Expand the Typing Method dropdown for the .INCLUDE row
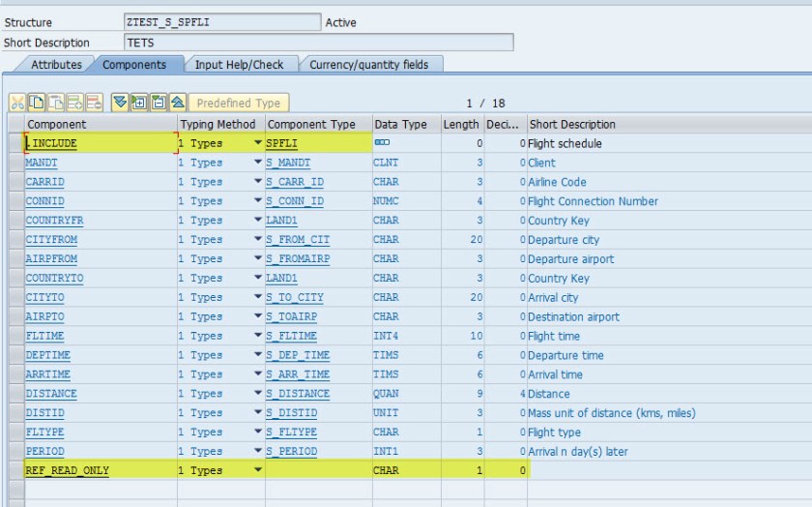 (257, 143)
